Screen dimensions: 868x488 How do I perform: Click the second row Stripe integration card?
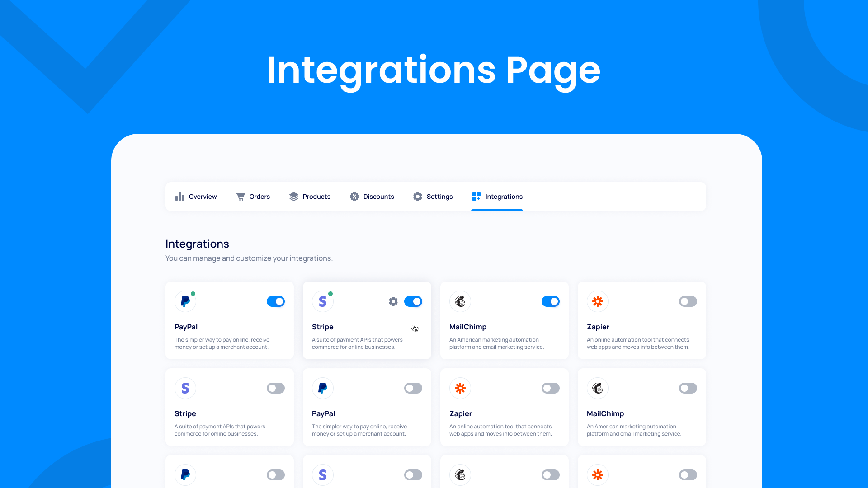coord(230,407)
